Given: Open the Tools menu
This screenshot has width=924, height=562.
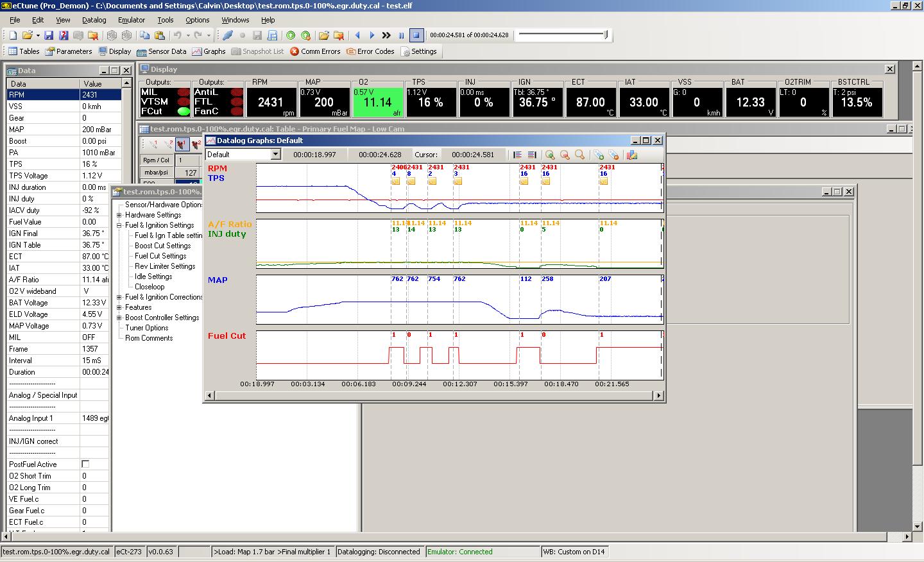Looking at the screenshot, I should (166, 20).
